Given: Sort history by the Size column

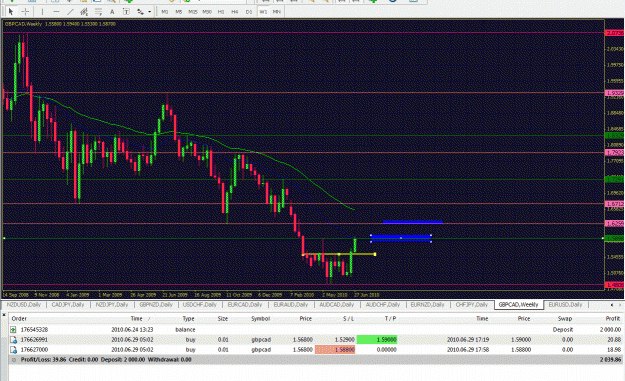Looking at the screenshot, I should pyautogui.click(x=223, y=318).
